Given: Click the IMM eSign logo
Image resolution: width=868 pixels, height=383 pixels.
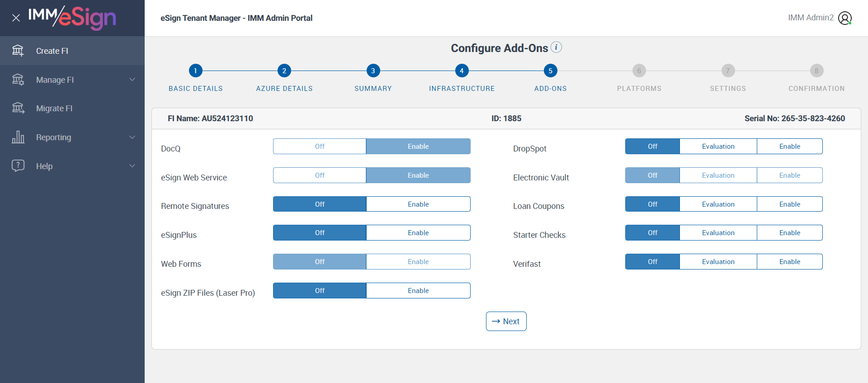Looking at the screenshot, I should pos(72,18).
